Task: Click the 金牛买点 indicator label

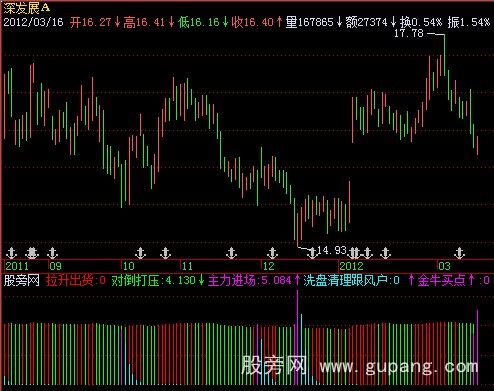Action: coord(441,280)
